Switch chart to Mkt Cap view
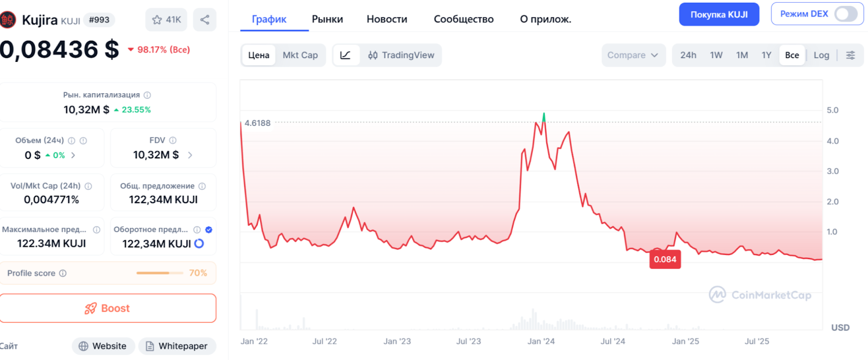This screenshot has height=360, width=868. [x=300, y=55]
